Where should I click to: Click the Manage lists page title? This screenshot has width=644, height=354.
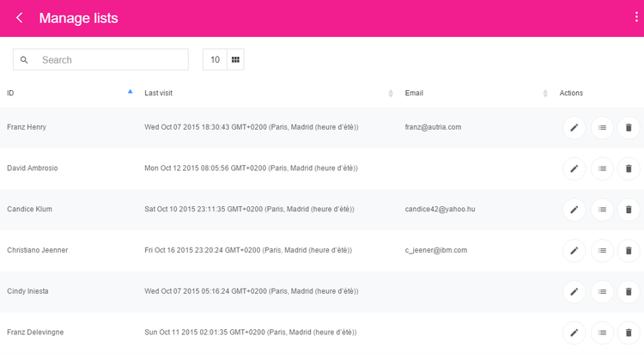pyautogui.click(x=78, y=18)
